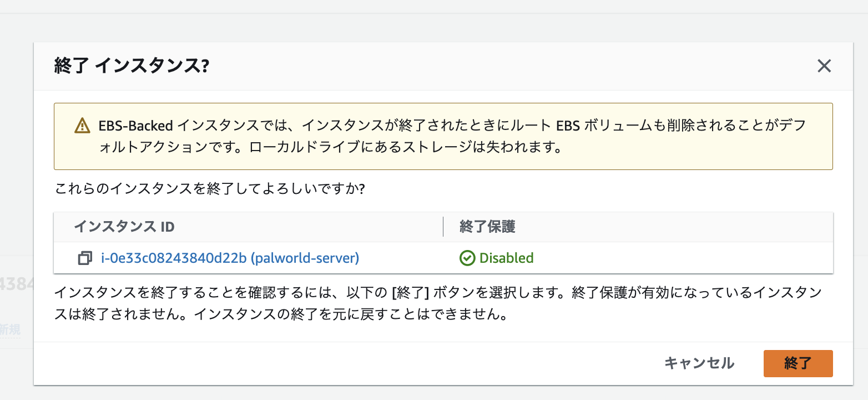Click the キャンセル button
The image size is (868, 400).
coord(699,363)
